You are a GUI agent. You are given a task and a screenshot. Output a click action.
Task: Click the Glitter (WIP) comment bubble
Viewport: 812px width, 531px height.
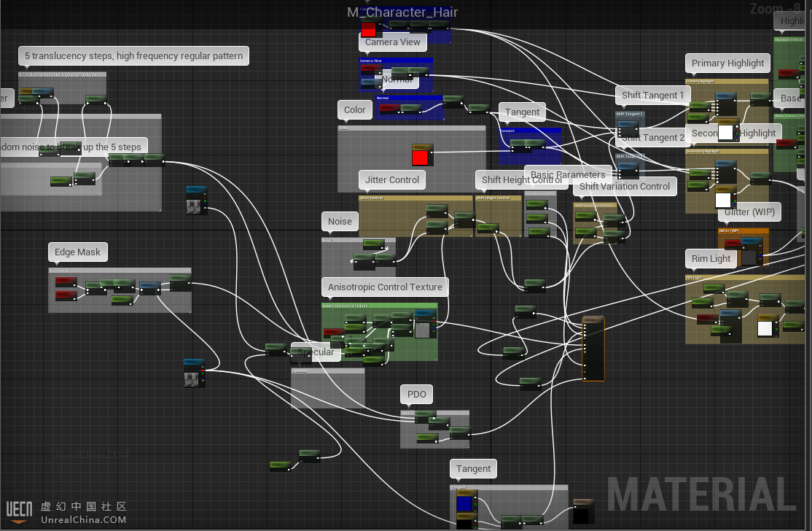tap(749, 213)
